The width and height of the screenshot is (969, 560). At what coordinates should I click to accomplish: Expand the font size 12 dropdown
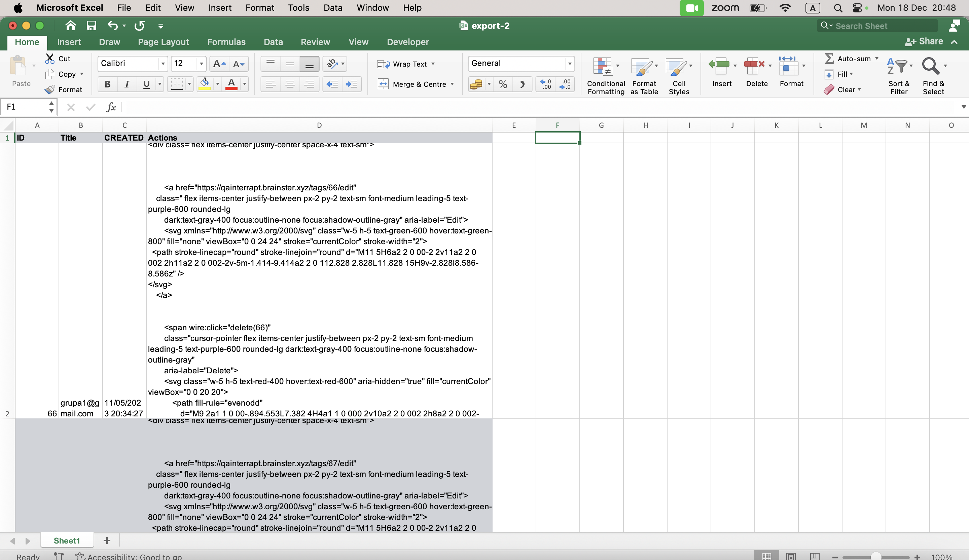point(201,64)
